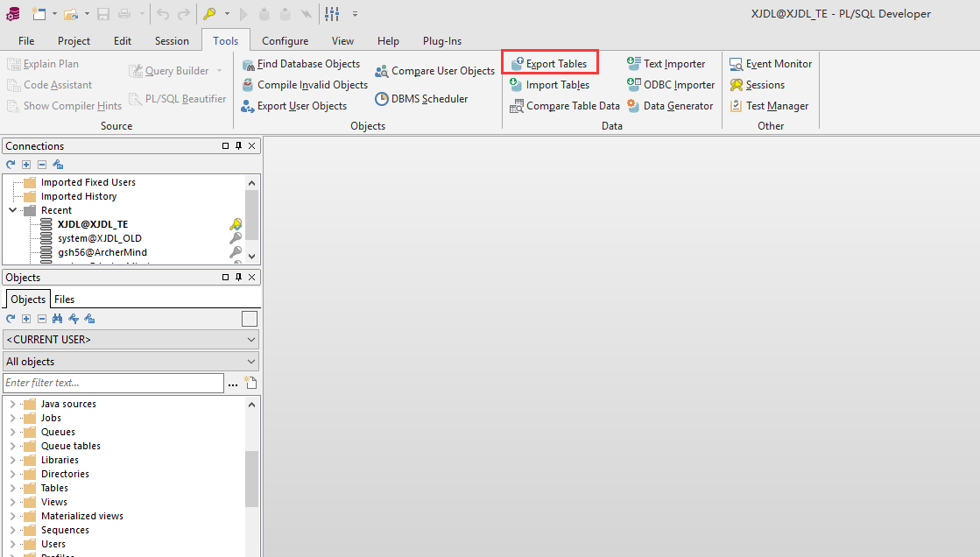Screen dimensions: 980x557
Task: Pin the Connections panel
Action: tap(238, 146)
